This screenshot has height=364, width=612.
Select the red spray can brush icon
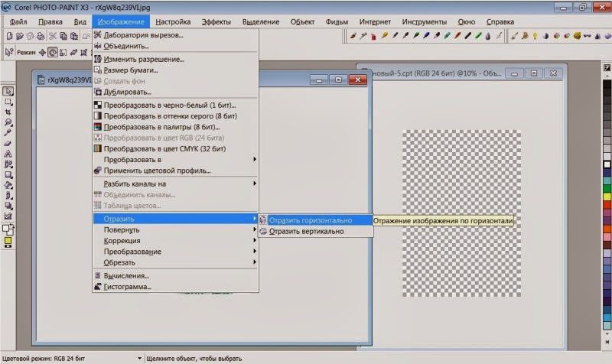(373, 36)
